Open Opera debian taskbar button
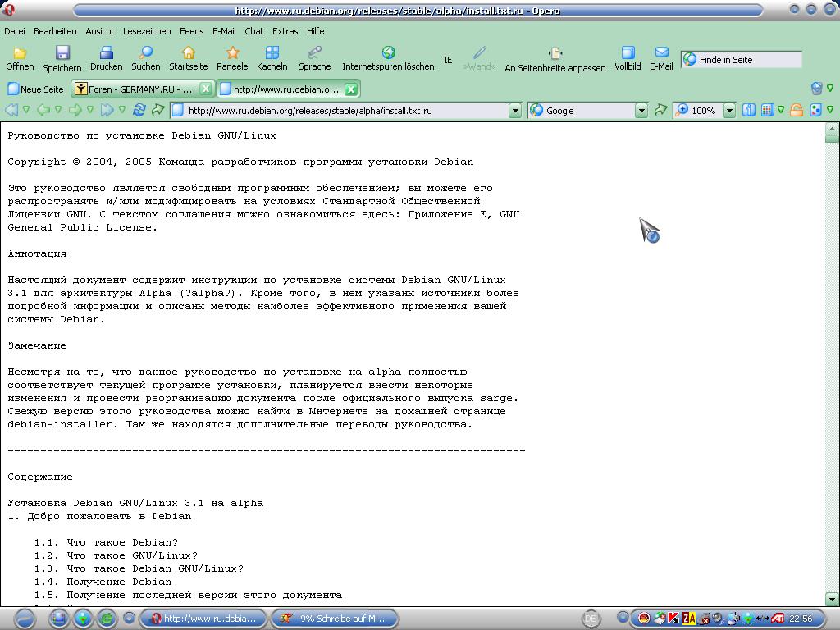Viewport: 840px width, 630px height. click(204, 619)
